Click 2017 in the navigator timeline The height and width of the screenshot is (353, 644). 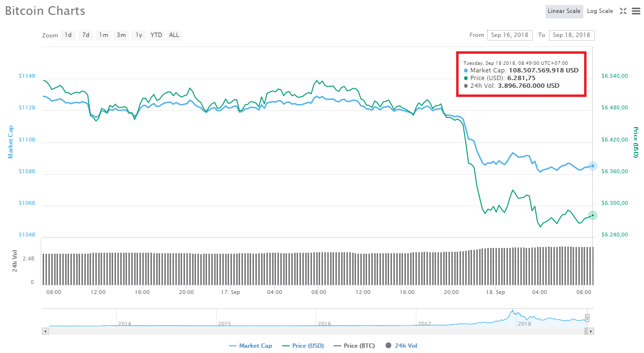coord(425,324)
